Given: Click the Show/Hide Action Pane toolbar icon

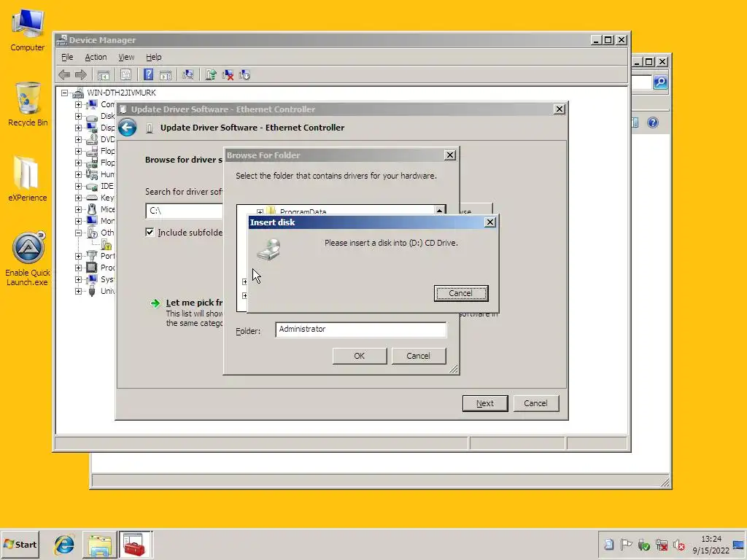Looking at the screenshot, I should coord(166,75).
